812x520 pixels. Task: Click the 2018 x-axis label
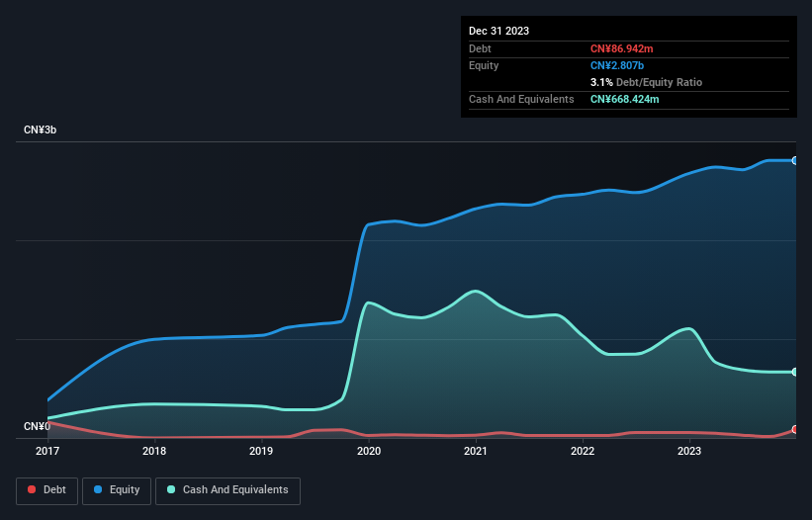pyautogui.click(x=154, y=451)
